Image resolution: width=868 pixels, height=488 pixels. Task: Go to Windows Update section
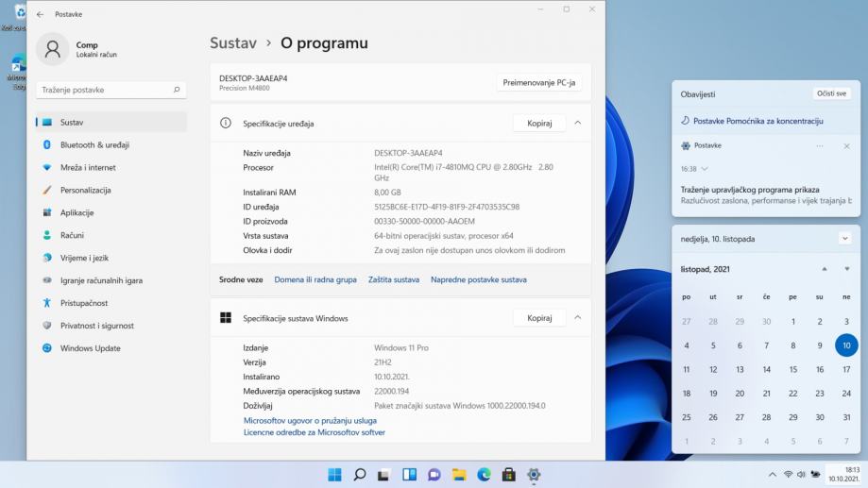coord(90,348)
